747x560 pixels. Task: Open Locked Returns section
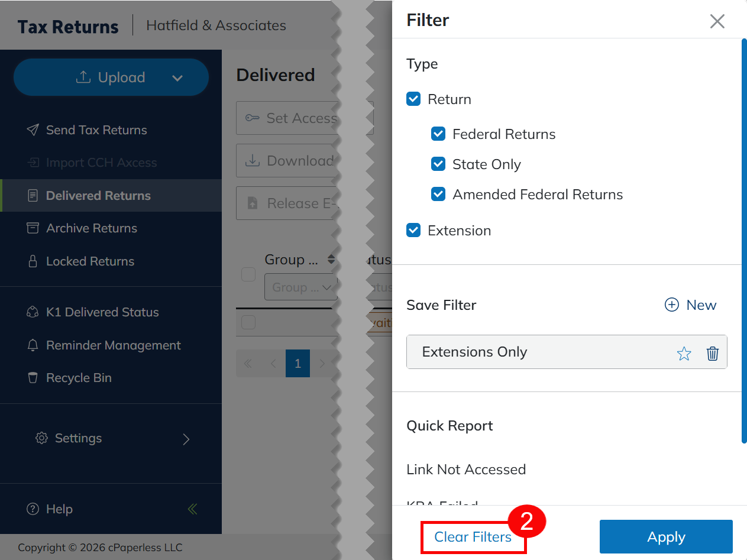(90, 261)
